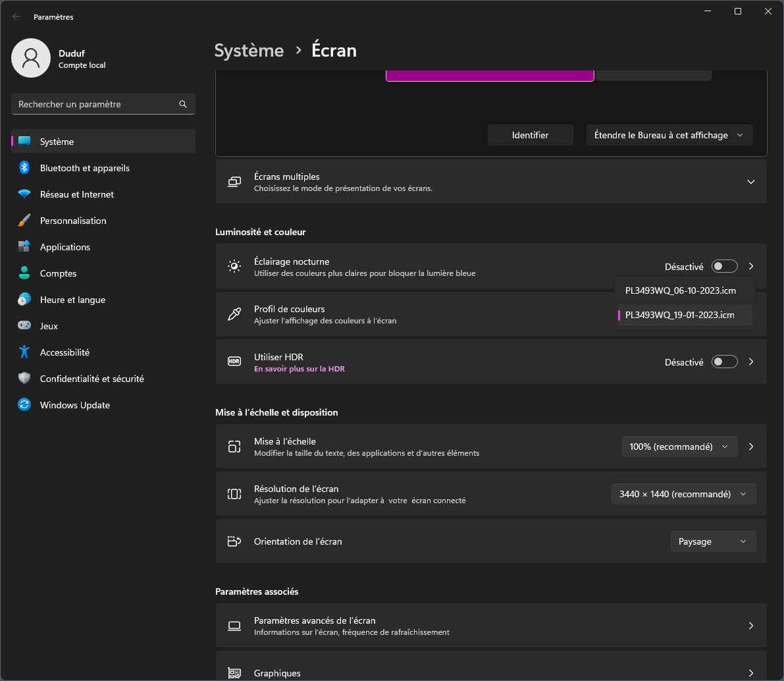Viewport: 784px width, 681px height.
Task: Open the screen resolution dropdown
Action: 683,493
